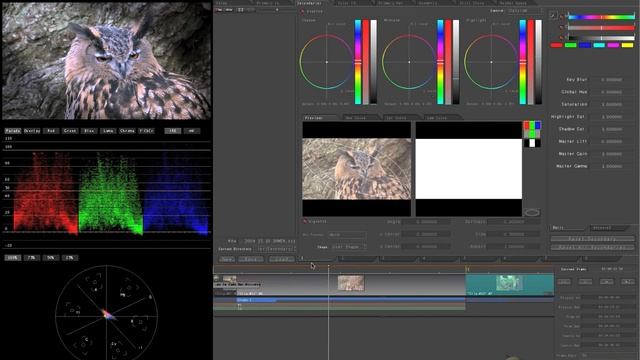Viewport: 640px width, 360px height.
Task: Switch to the Setup room tab
Action: point(222,3)
